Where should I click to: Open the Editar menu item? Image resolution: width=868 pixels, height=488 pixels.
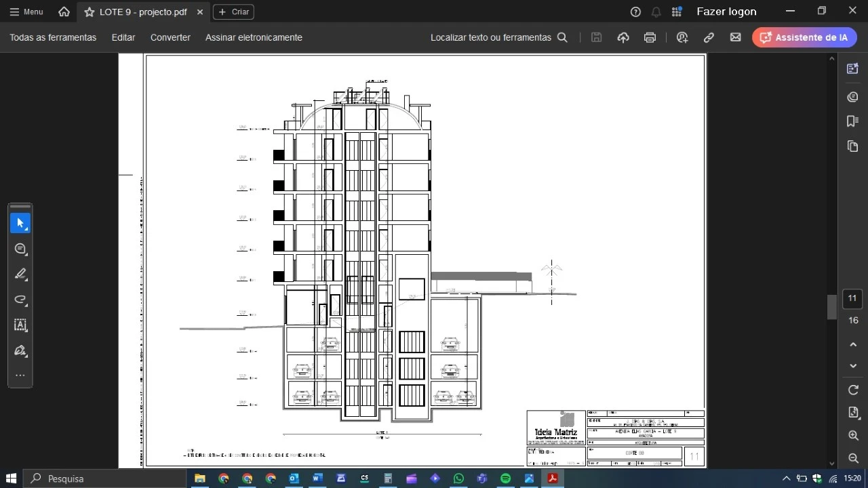point(123,37)
